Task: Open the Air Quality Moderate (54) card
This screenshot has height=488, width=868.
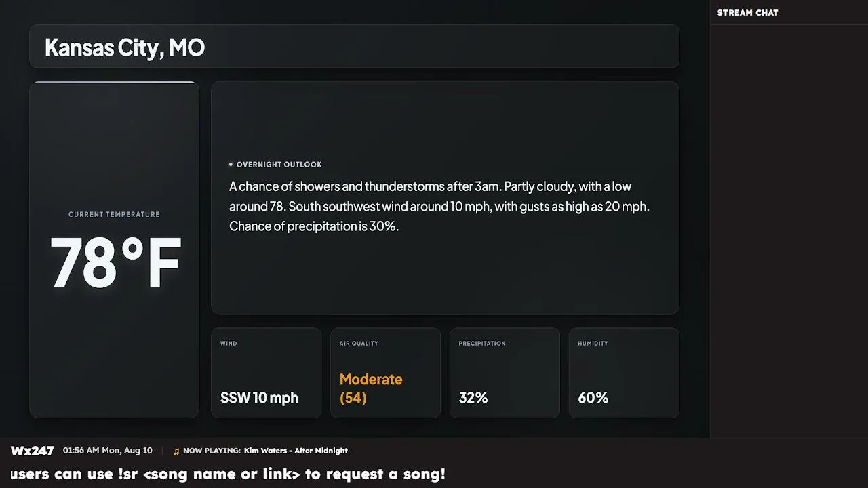Action: (385, 373)
